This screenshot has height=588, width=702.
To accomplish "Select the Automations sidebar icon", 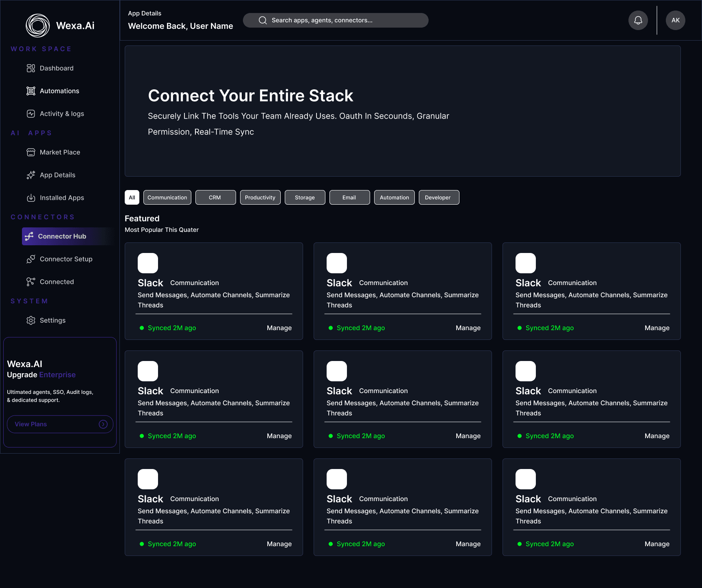I will (x=31, y=91).
